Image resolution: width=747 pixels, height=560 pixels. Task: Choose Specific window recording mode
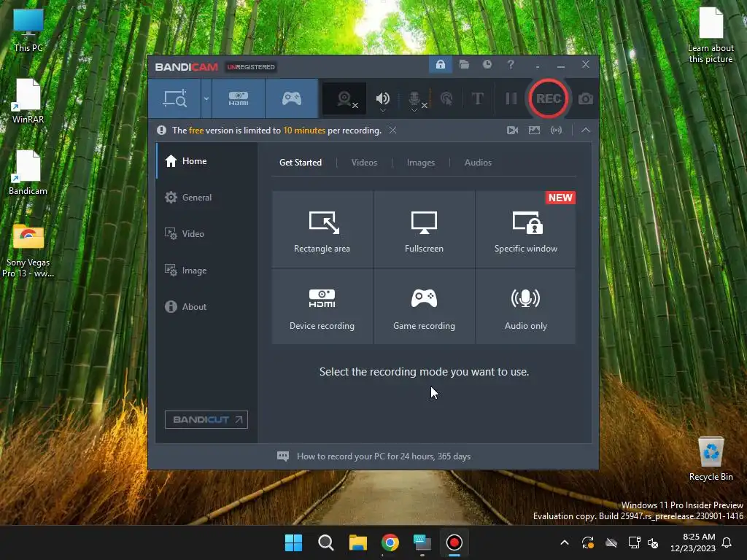tap(525, 229)
